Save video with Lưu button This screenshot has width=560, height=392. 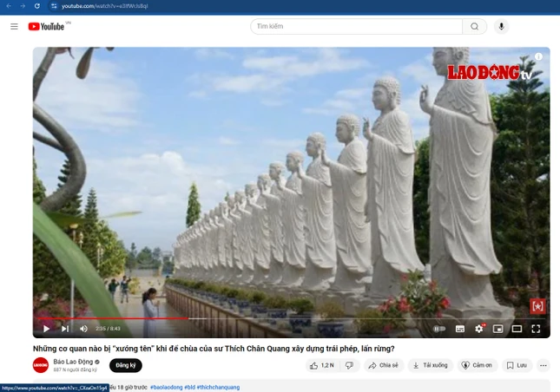pyautogui.click(x=517, y=365)
